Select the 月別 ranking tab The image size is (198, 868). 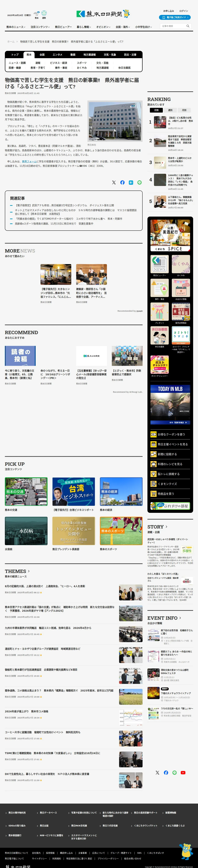pos(184,110)
